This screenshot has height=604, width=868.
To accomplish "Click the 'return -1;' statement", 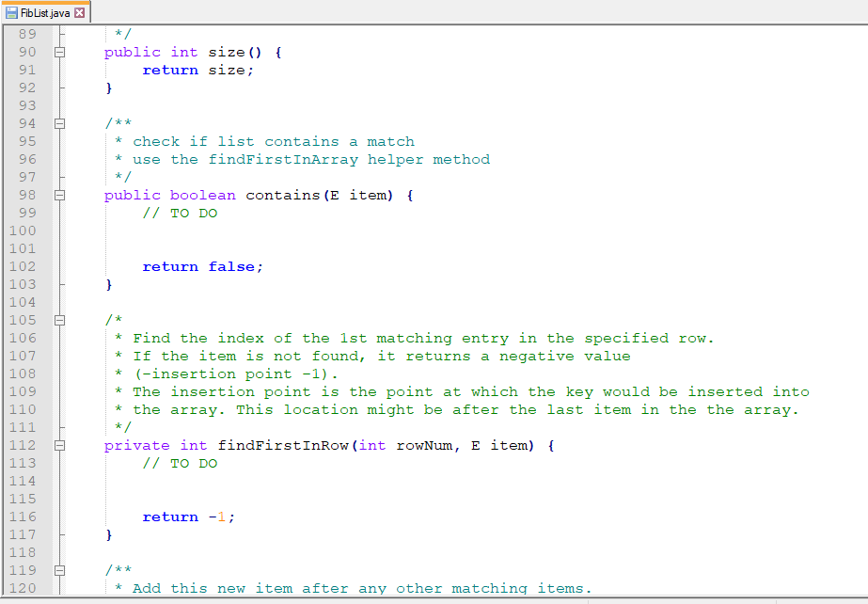I will pos(189,517).
